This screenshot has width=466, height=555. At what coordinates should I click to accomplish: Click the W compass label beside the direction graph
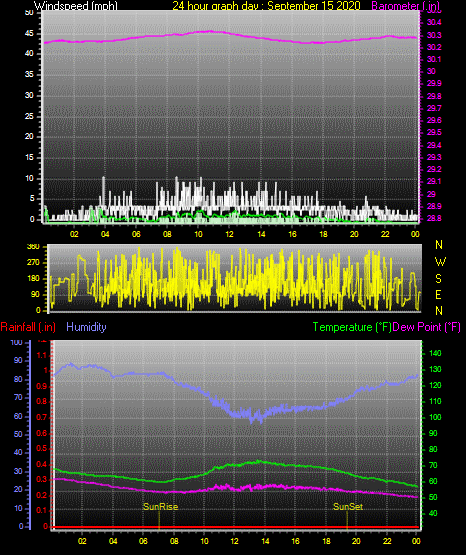click(x=440, y=262)
